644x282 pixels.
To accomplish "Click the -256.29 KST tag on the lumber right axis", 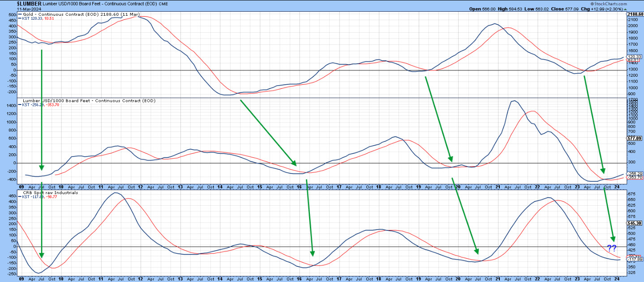I will [x=635, y=174].
